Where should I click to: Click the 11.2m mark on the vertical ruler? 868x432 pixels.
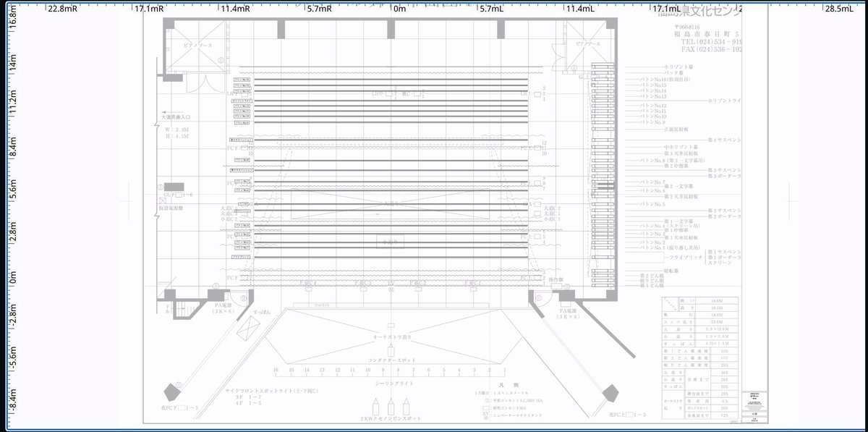[12, 102]
